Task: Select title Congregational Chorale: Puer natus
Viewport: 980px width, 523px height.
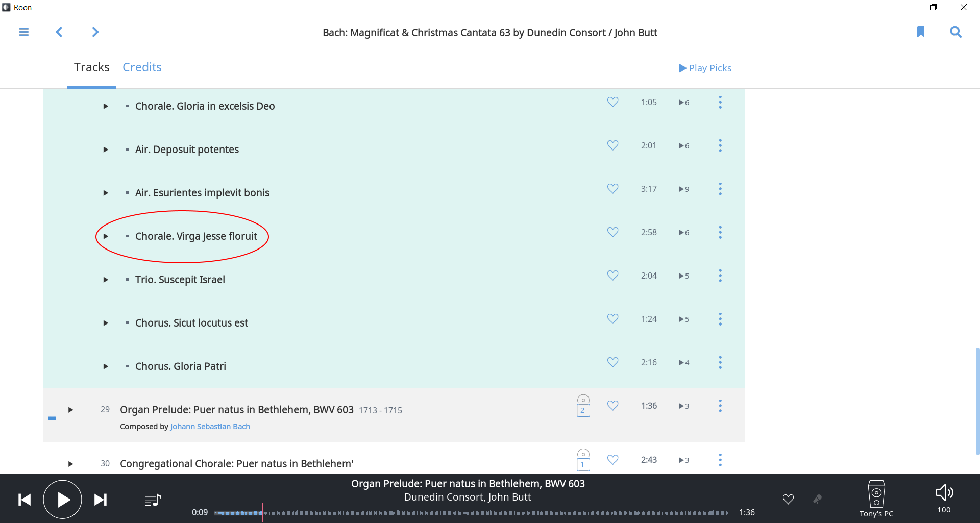Action: click(236, 464)
